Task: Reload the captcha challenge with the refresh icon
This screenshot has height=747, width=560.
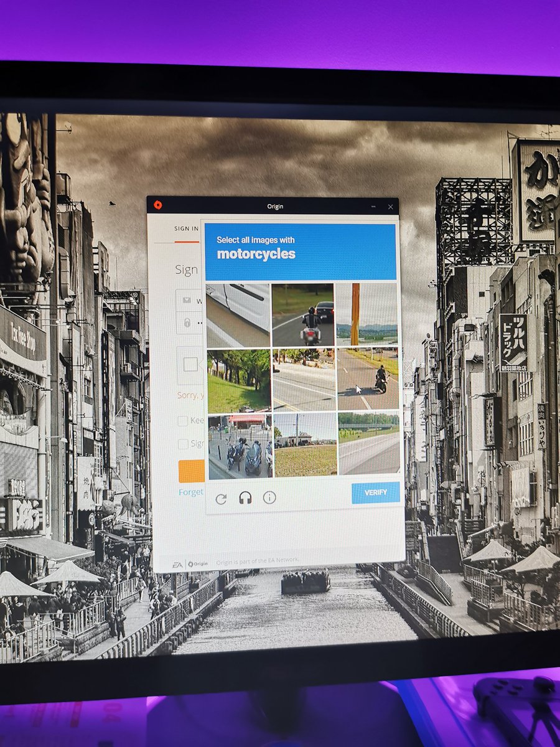Action: pos(221,499)
